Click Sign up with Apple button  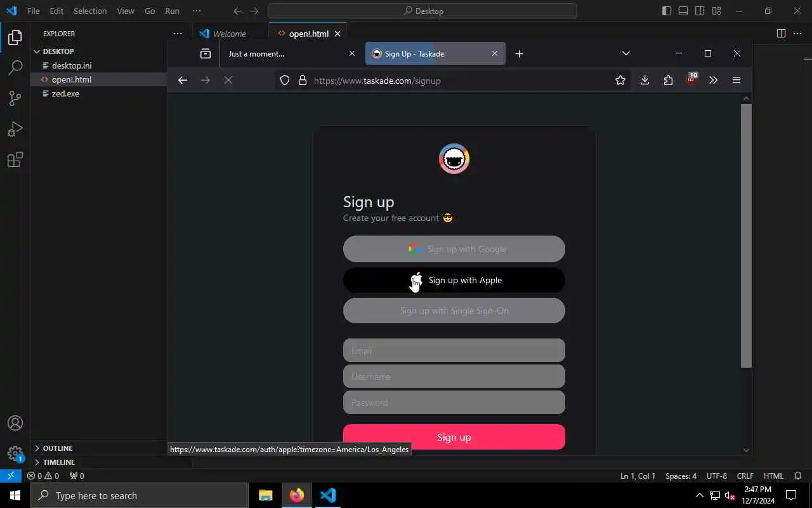pyautogui.click(x=454, y=280)
